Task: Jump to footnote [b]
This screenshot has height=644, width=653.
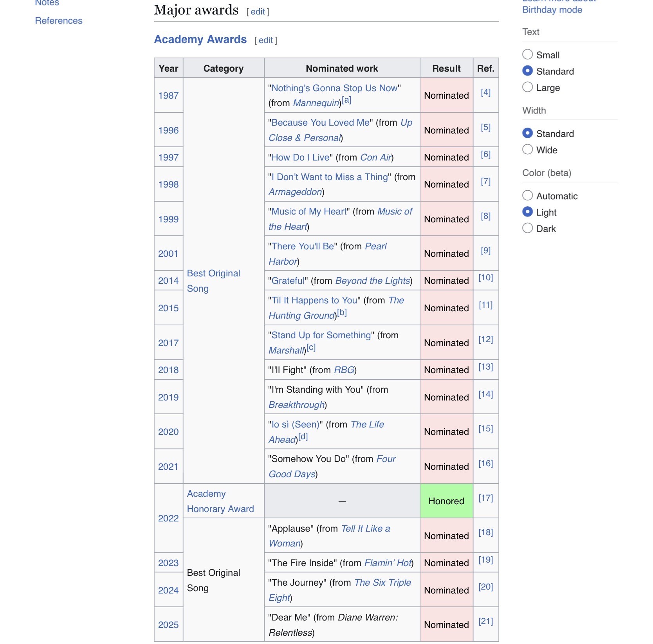Action: (x=342, y=312)
